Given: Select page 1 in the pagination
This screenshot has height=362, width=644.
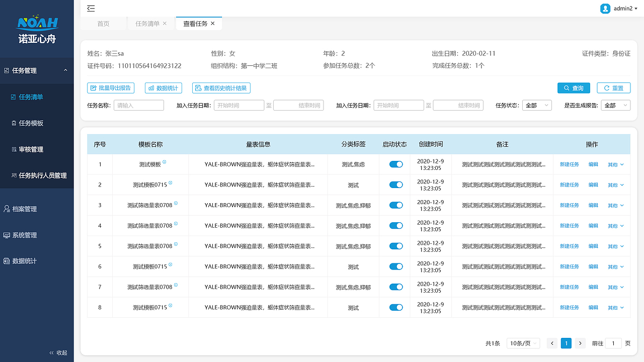Looking at the screenshot, I should tap(567, 343).
